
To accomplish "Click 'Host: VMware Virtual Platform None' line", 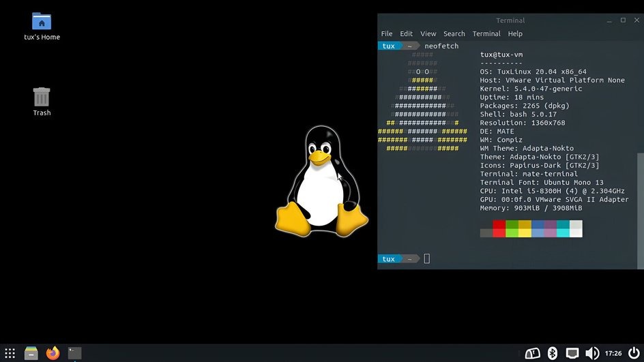I will (x=552, y=80).
